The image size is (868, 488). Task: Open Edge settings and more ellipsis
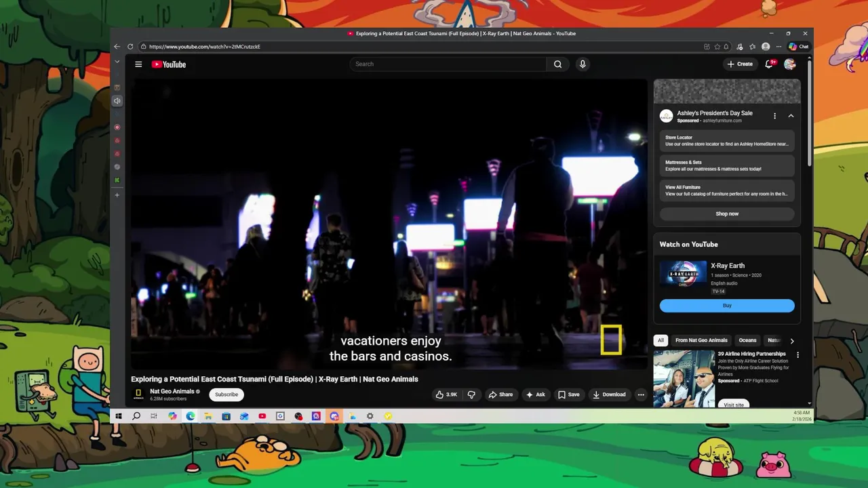point(778,47)
